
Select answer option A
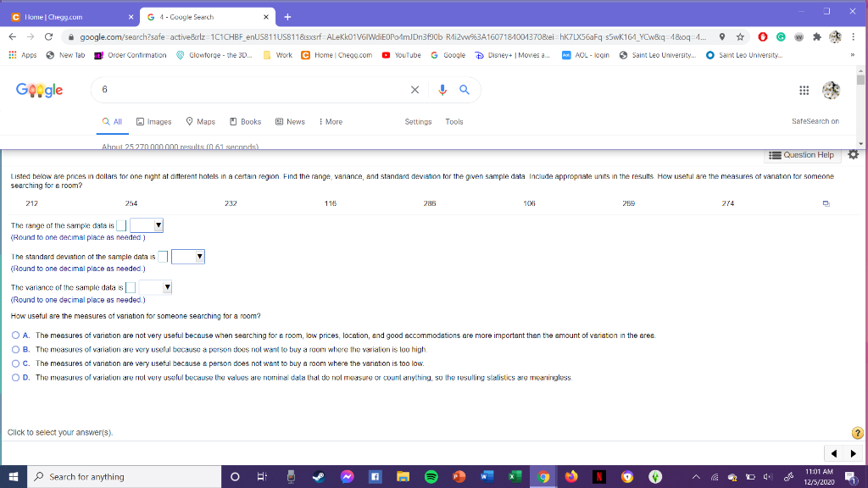click(15, 335)
